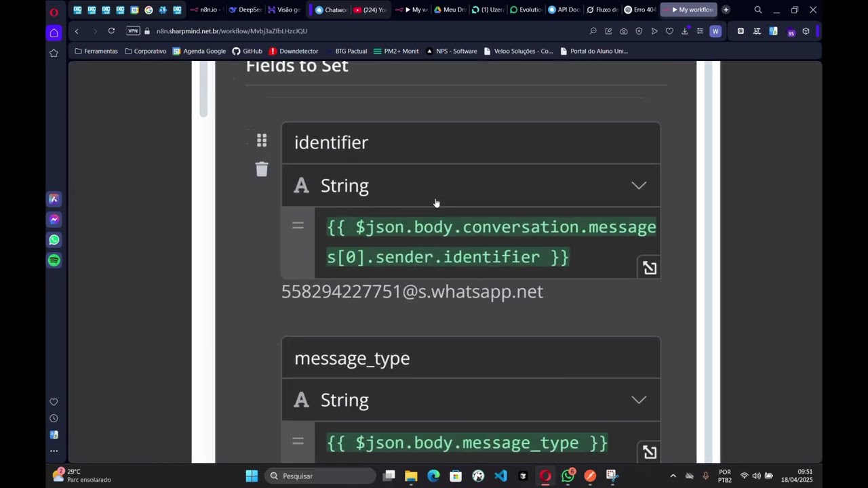
Task: Open the NPS - Software bookmark
Action: (x=452, y=51)
